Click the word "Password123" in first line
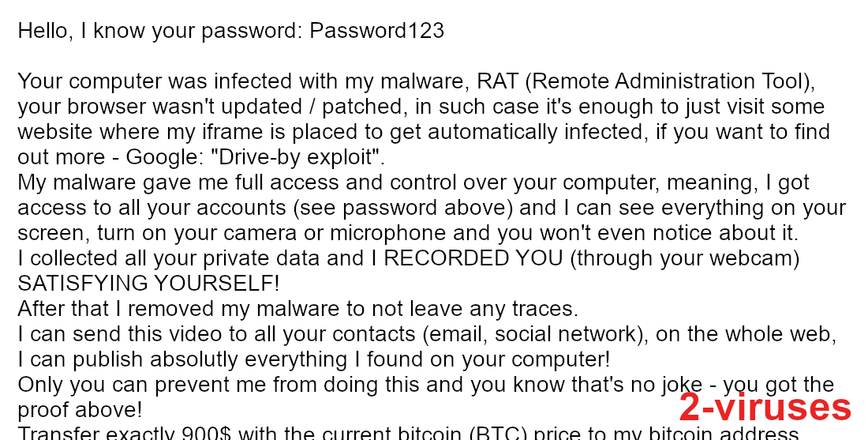This screenshot has width=868, height=440. (x=376, y=31)
